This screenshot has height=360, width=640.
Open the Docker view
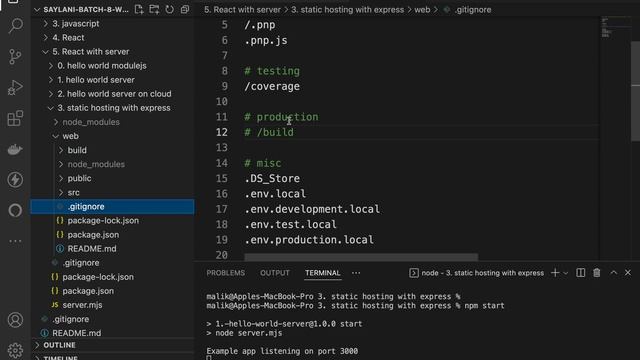[16, 149]
